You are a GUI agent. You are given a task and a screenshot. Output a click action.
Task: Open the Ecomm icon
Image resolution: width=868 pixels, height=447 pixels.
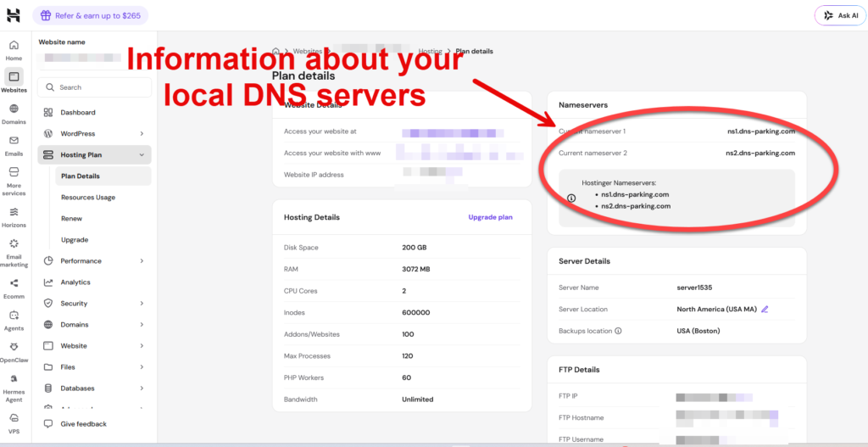[14, 283]
